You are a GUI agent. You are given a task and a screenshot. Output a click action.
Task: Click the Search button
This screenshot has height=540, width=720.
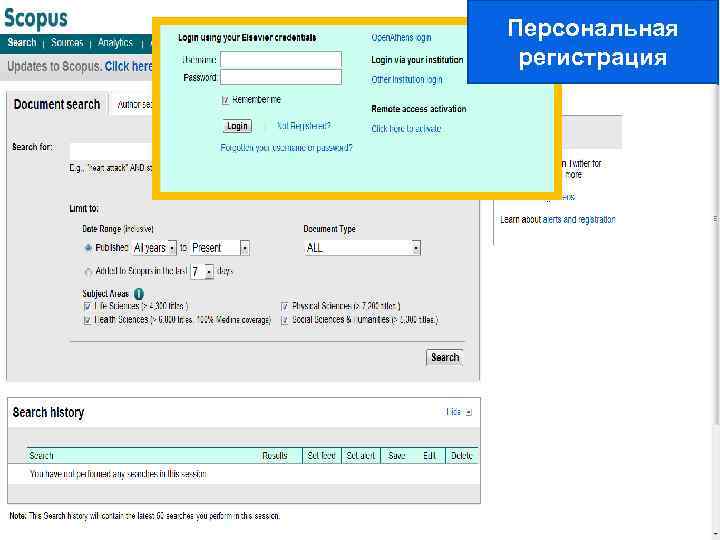(444, 358)
